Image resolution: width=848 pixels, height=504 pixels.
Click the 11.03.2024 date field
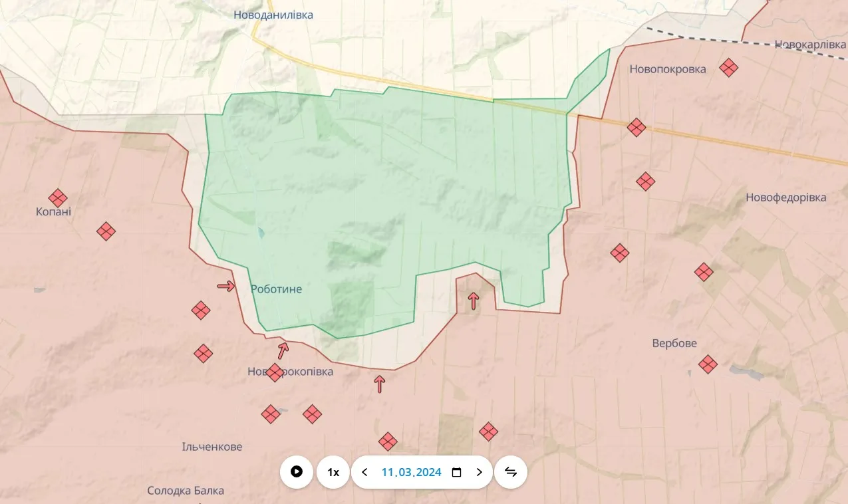(411, 472)
